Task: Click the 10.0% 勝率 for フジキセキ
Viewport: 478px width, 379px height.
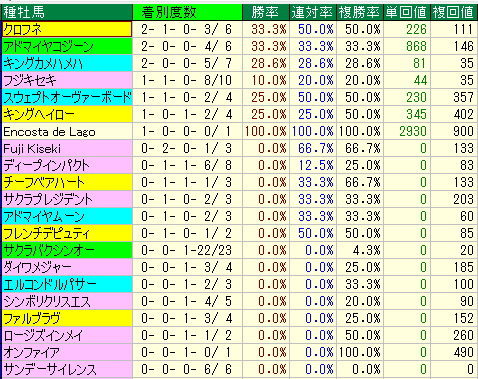Action: [x=268, y=80]
